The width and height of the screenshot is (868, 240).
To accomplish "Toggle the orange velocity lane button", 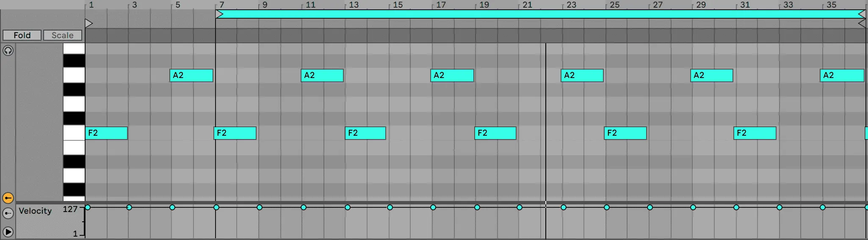I will click(x=8, y=198).
